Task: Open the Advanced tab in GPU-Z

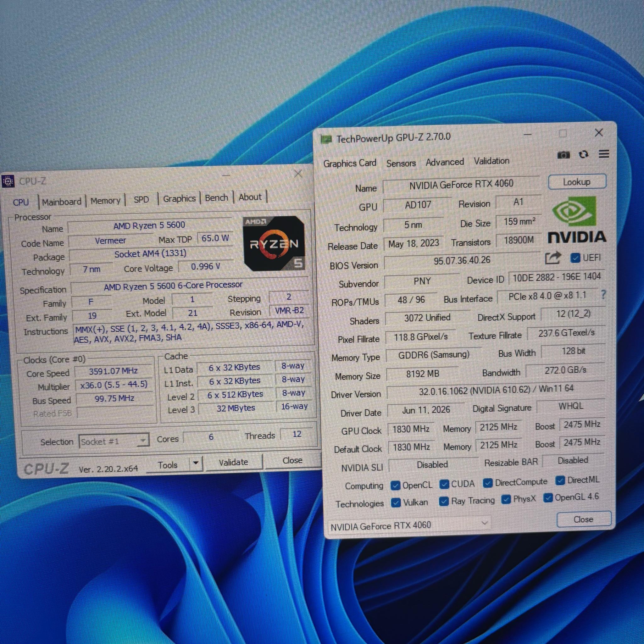Action: [x=445, y=162]
